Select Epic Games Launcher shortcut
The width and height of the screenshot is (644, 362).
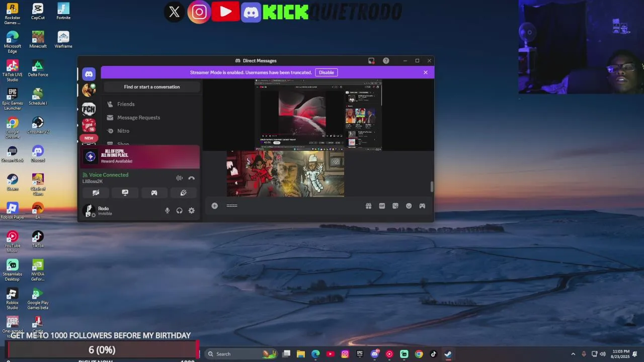(12, 100)
